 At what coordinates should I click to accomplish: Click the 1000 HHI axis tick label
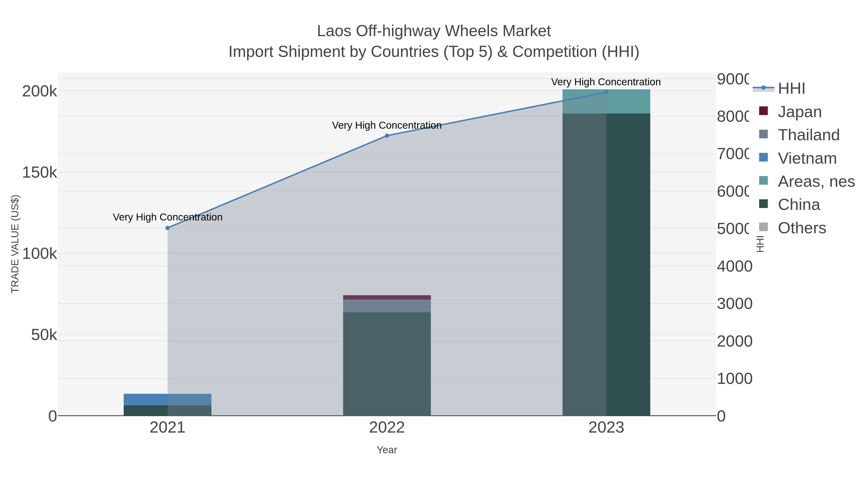click(x=735, y=379)
